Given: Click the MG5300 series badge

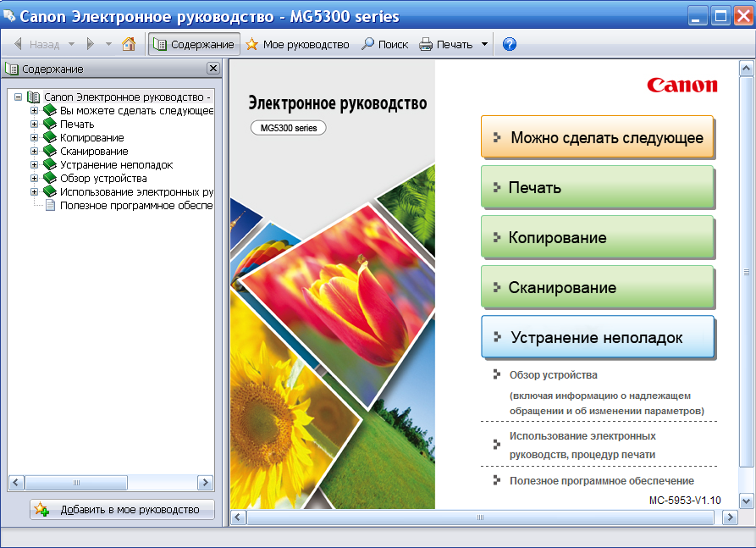Looking at the screenshot, I should coord(289,128).
